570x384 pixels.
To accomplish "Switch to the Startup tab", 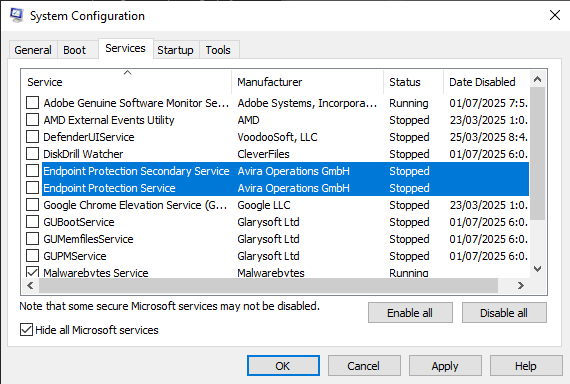I will [176, 50].
